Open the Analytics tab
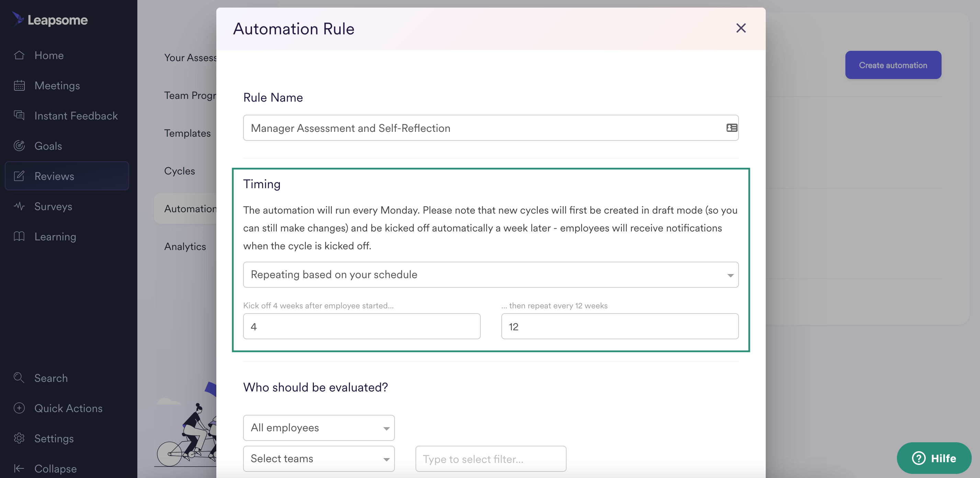 click(185, 246)
